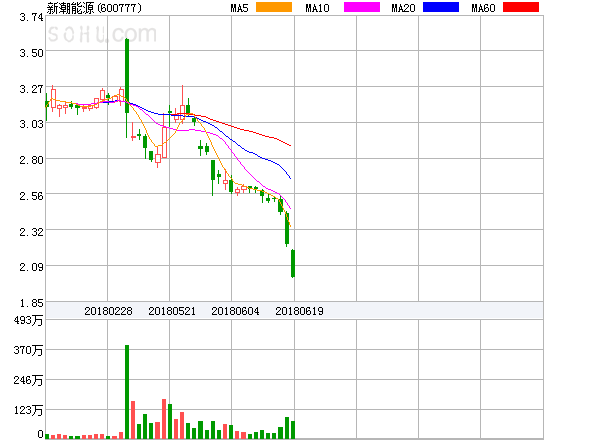Click the 3.03 price axis label
Screen dimensions: 600x440
pyautogui.click(x=31, y=124)
